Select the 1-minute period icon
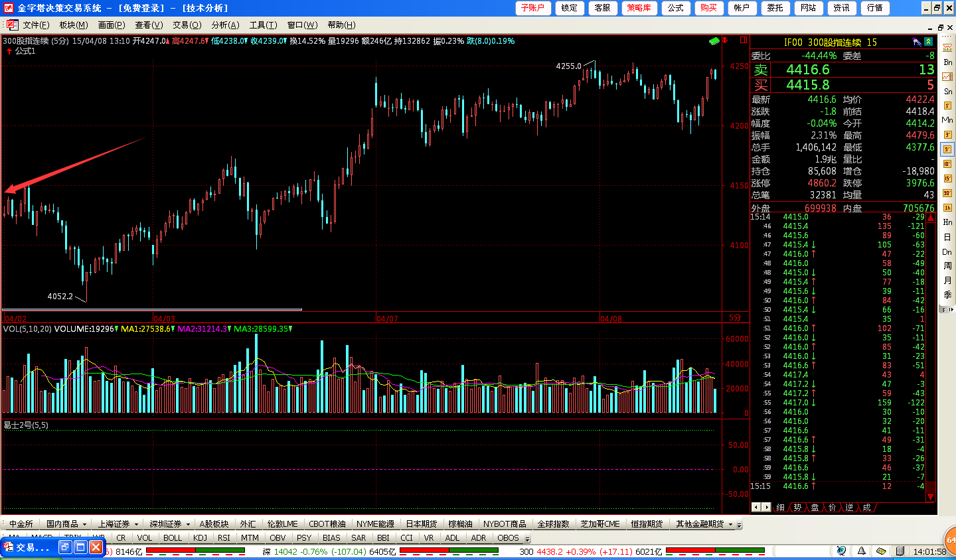Image resolution: width=956 pixels, height=560 pixels. [x=947, y=105]
